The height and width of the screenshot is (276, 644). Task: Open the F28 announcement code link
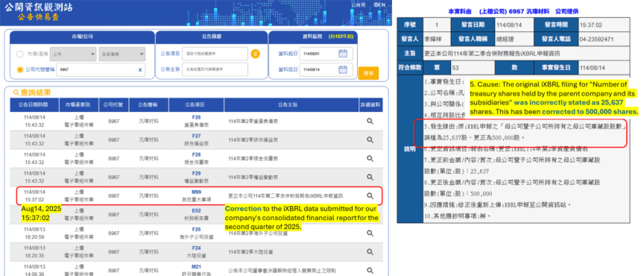point(196,154)
